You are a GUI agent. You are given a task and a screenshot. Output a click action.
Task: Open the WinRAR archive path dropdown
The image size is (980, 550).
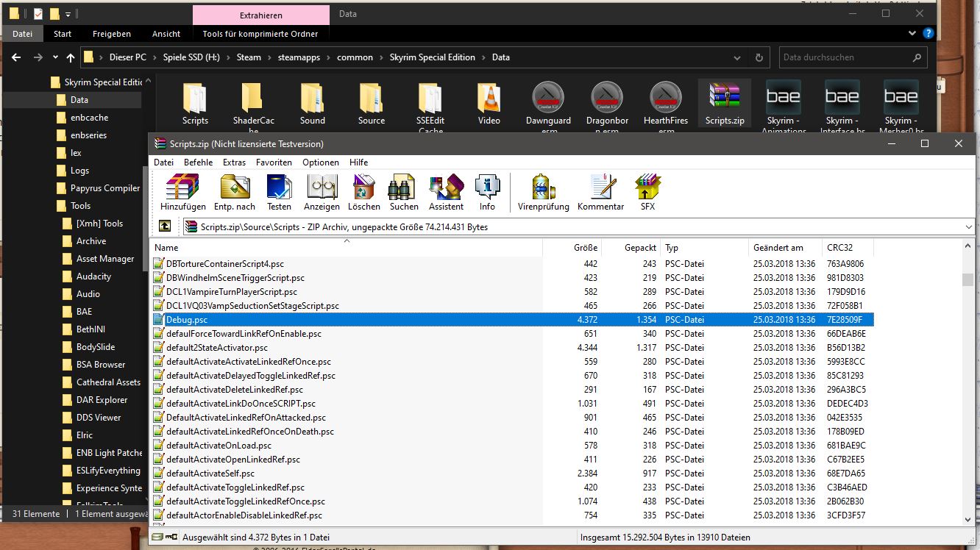(x=968, y=227)
